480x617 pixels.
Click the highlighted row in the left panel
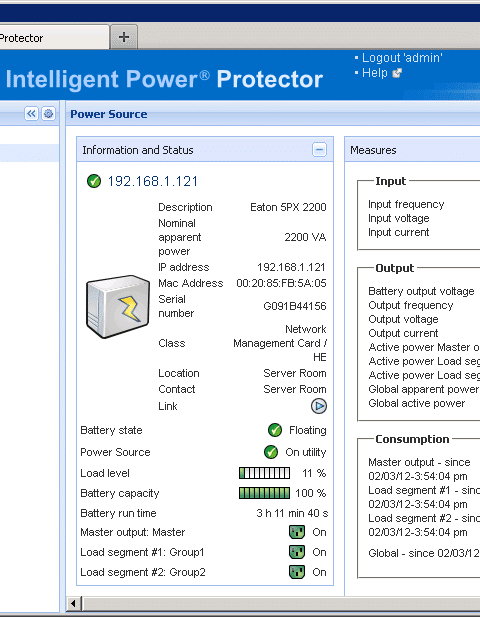[29, 153]
